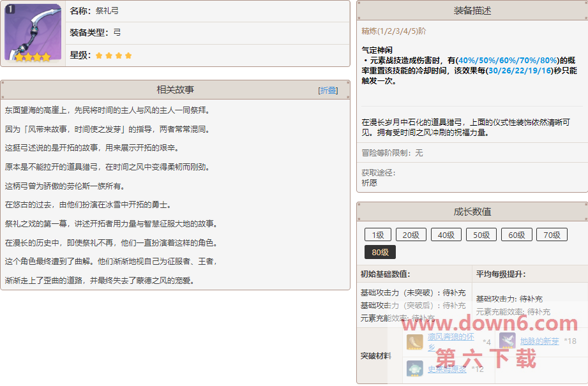588x386 pixels.
Task: Click the 平均每级提升 column header
Action: 501,274
